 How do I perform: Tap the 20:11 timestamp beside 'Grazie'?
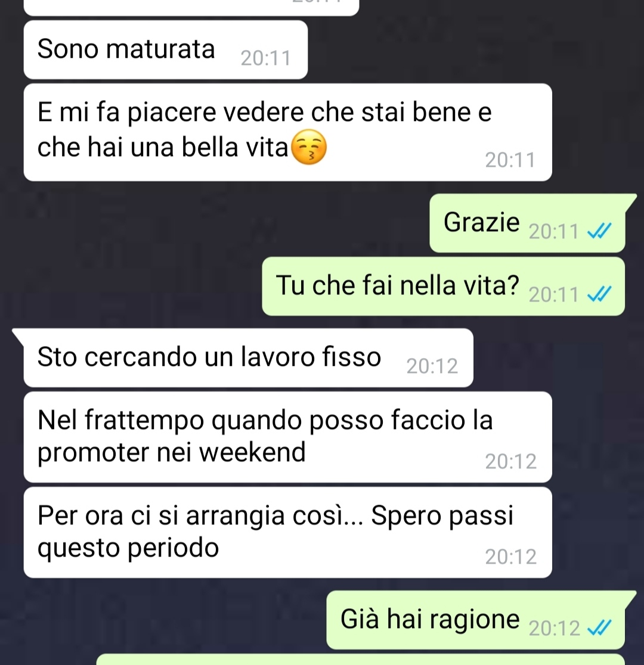553,232
